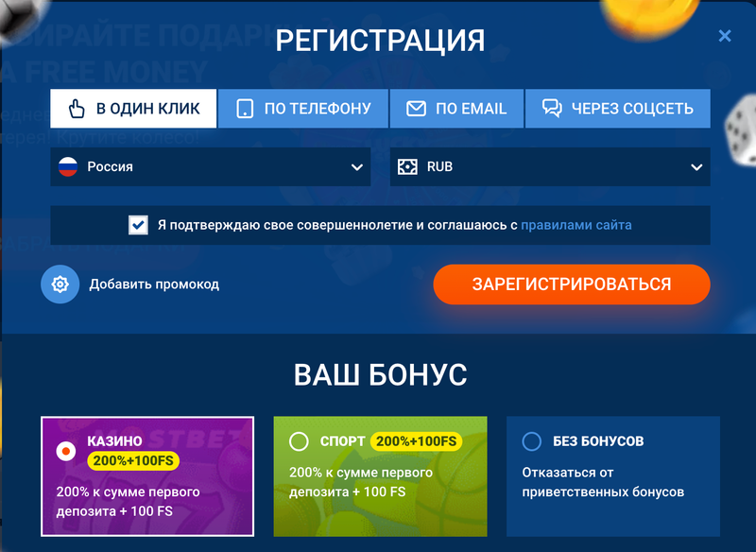Click the Russia flag icon in country selector
Image resolution: width=756 pixels, height=552 pixels.
pyautogui.click(x=67, y=166)
